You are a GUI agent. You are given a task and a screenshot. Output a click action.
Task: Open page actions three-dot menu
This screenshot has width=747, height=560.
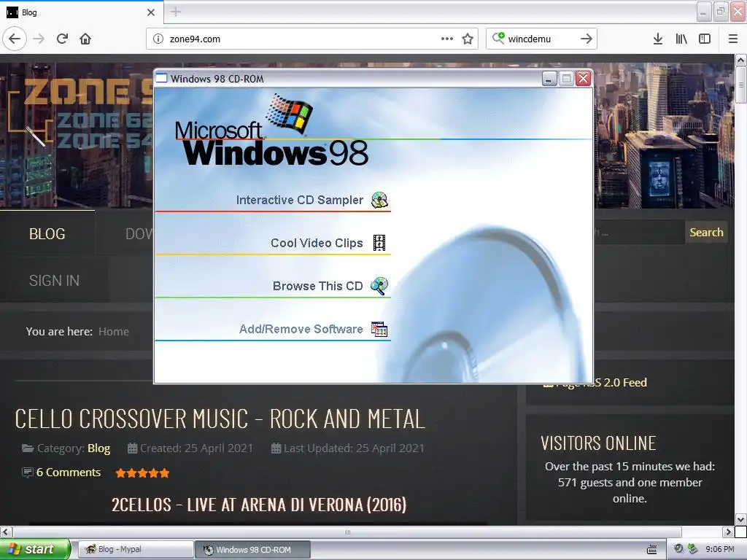(447, 39)
